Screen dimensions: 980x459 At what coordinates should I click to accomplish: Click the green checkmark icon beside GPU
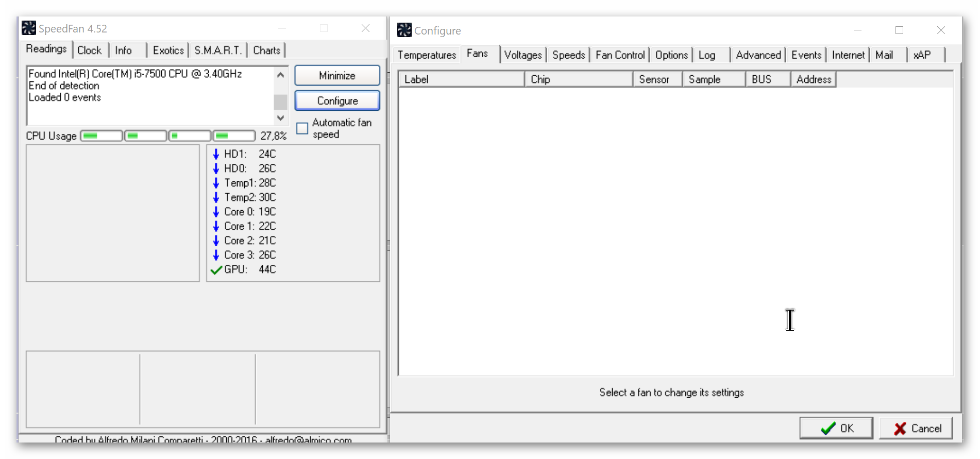coord(216,269)
